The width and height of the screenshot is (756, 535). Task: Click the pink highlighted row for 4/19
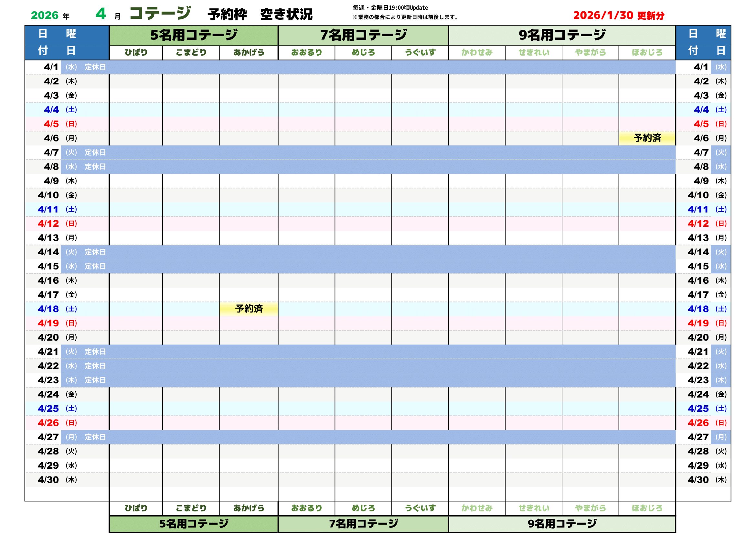click(362, 323)
